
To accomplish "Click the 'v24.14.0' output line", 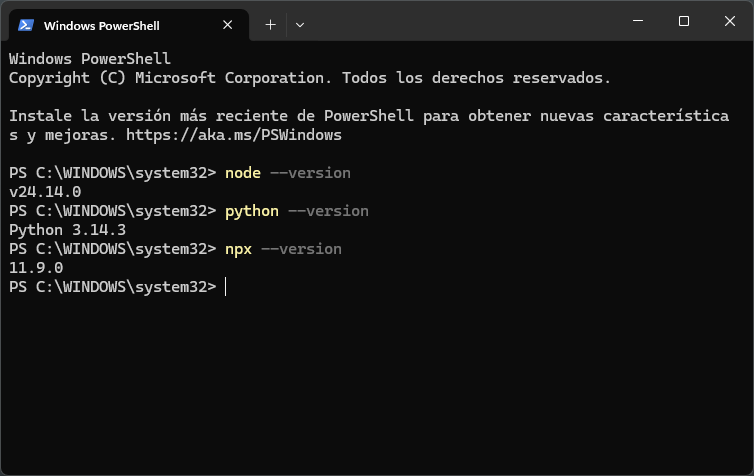I will 45,192.
